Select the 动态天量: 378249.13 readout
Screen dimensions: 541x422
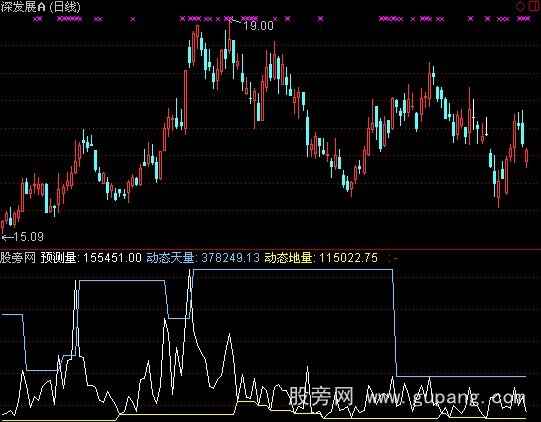point(203,258)
